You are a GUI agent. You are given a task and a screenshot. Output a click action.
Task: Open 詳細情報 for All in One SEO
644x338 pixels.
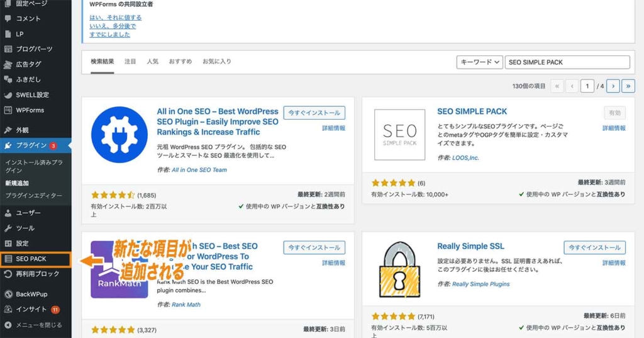[x=333, y=128]
